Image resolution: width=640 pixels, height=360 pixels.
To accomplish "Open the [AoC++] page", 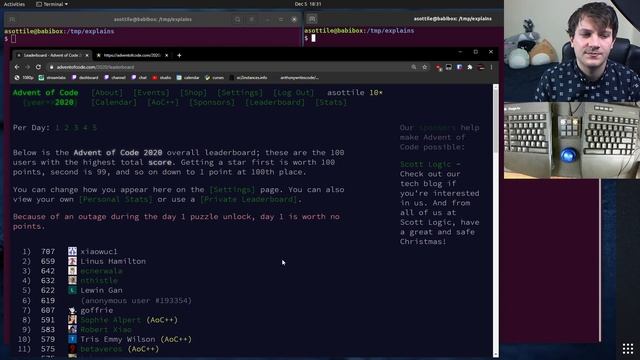I will (163, 102).
